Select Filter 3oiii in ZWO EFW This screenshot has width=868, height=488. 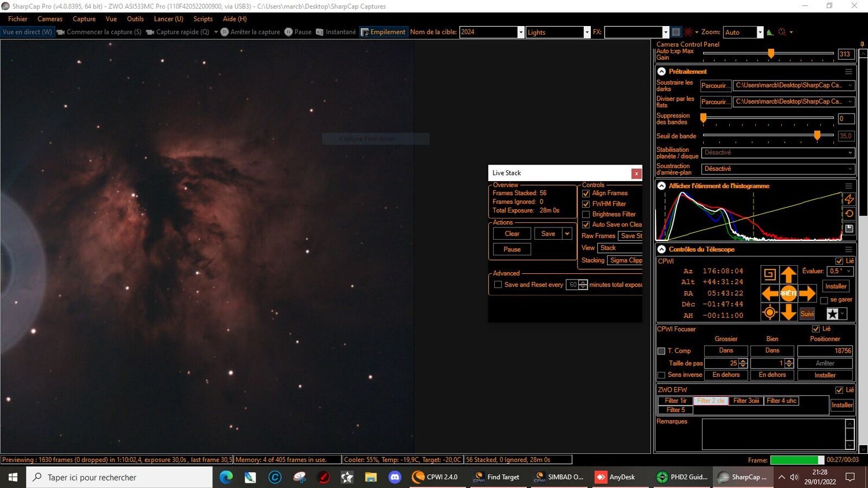point(746,401)
